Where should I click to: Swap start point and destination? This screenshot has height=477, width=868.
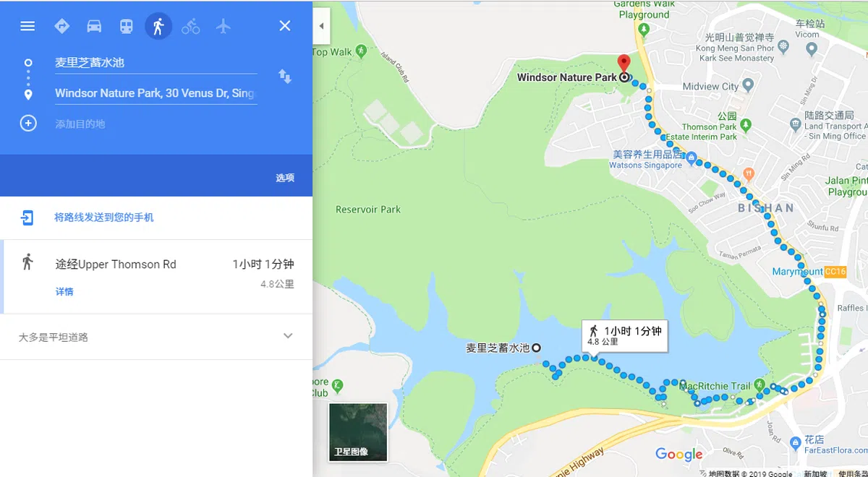tap(285, 77)
